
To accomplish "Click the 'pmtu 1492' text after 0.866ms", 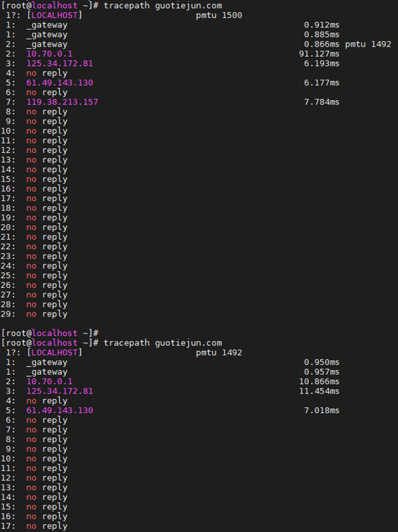I will pos(368,45).
